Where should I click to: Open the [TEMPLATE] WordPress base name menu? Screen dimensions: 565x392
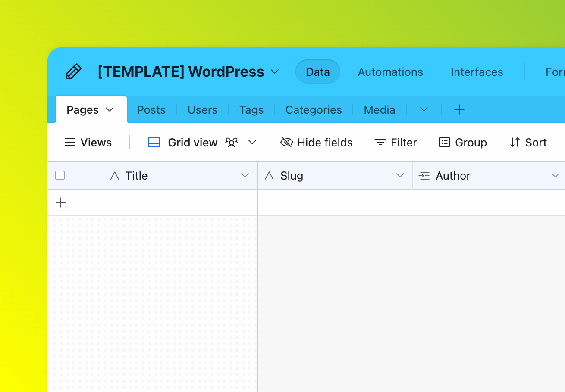[188, 72]
